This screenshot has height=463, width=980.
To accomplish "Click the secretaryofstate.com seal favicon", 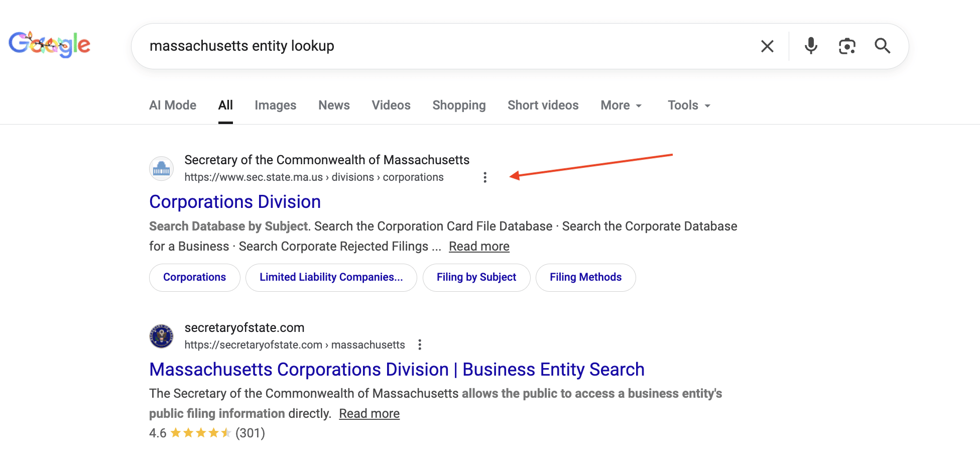I will pos(161,336).
